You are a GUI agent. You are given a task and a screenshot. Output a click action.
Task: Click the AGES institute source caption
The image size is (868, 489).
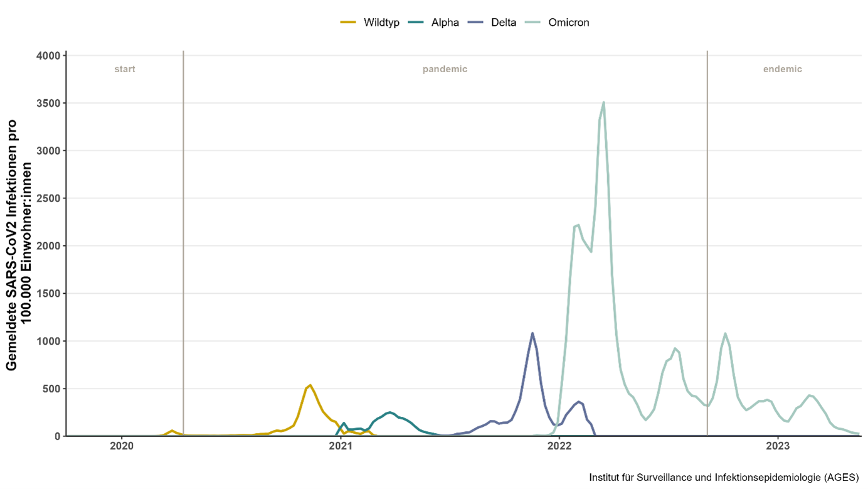coord(724,478)
